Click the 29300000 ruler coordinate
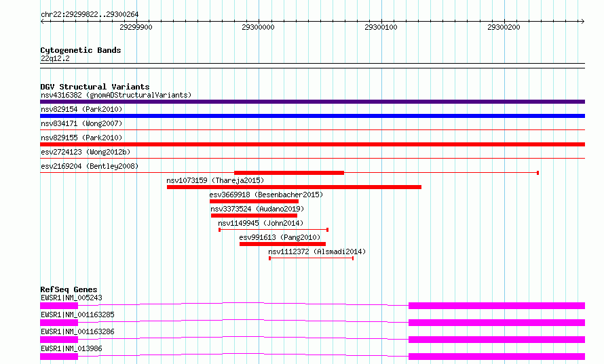Viewport: 604px width, 364px height. 258,27
